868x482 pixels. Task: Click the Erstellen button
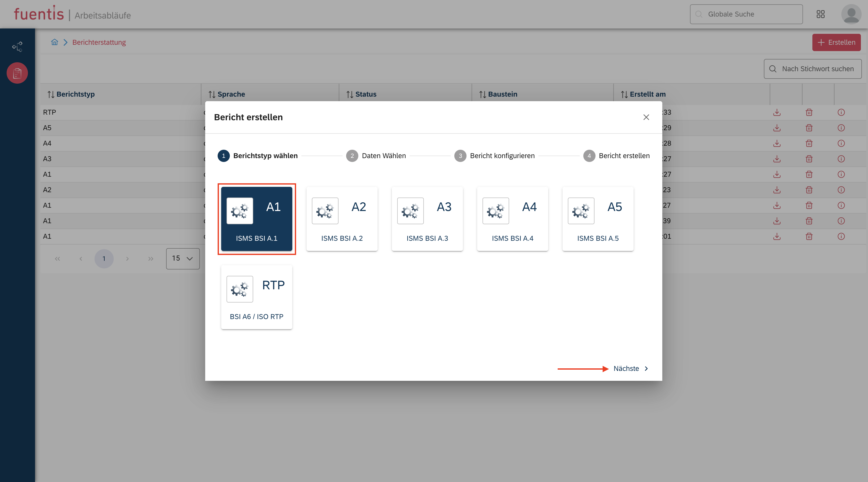click(836, 42)
